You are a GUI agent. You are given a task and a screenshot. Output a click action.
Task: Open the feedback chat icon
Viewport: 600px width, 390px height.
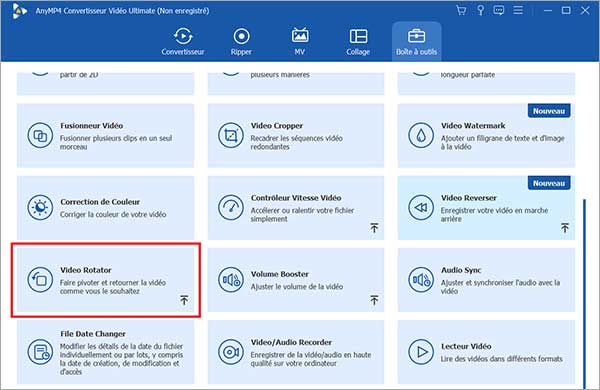pos(499,10)
